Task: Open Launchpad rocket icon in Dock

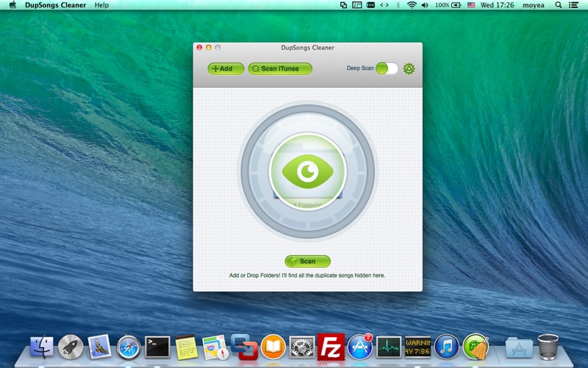Action: 71,347
